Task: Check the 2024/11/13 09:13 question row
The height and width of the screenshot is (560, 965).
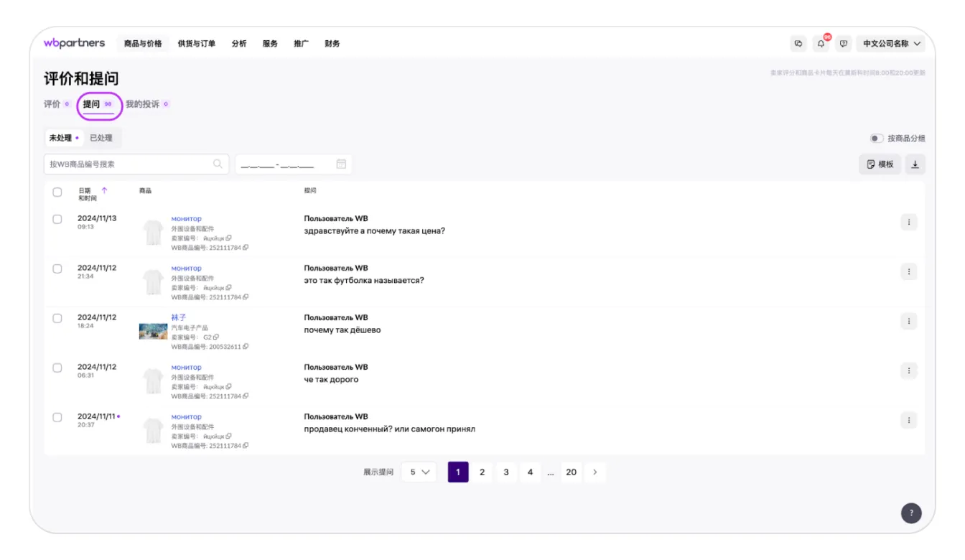Action: [x=57, y=219]
